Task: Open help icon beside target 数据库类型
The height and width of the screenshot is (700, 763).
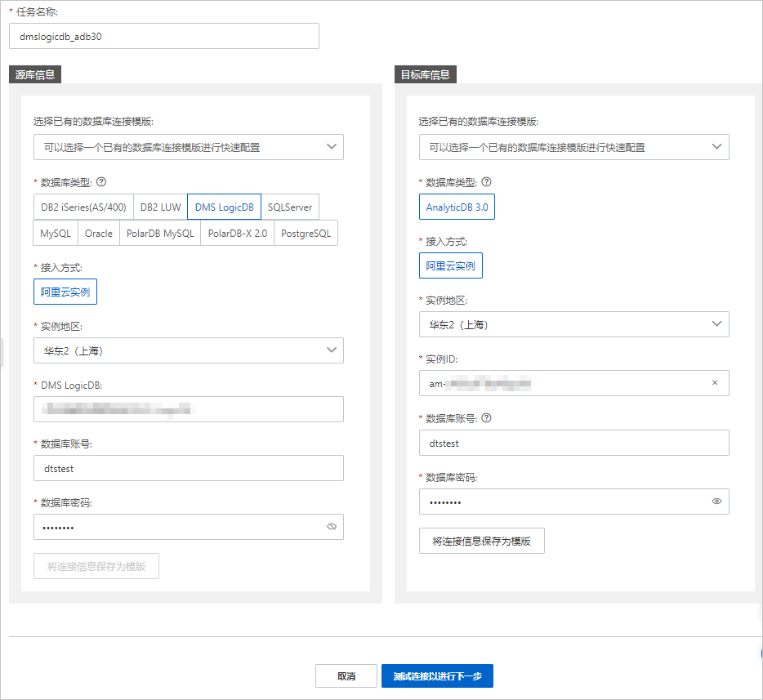Action: click(x=486, y=182)
